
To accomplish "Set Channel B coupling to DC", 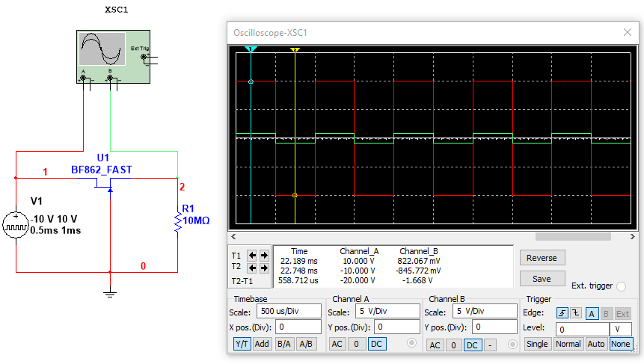I will tap(472, 345).
